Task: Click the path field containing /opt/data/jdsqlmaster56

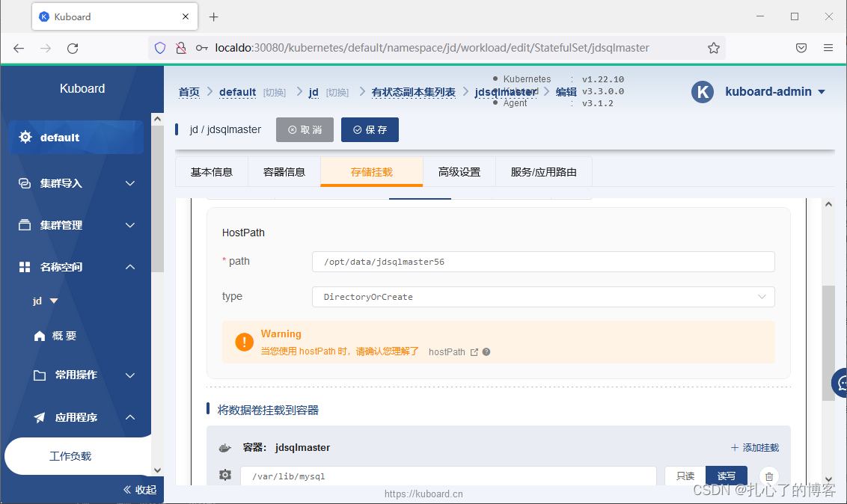Action: [543, 262]
